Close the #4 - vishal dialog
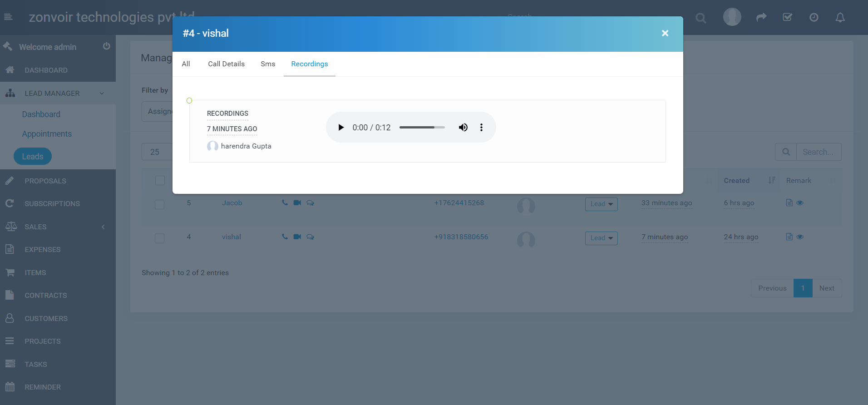The height and width of the screenshot is (405, 868). (665, 33)
